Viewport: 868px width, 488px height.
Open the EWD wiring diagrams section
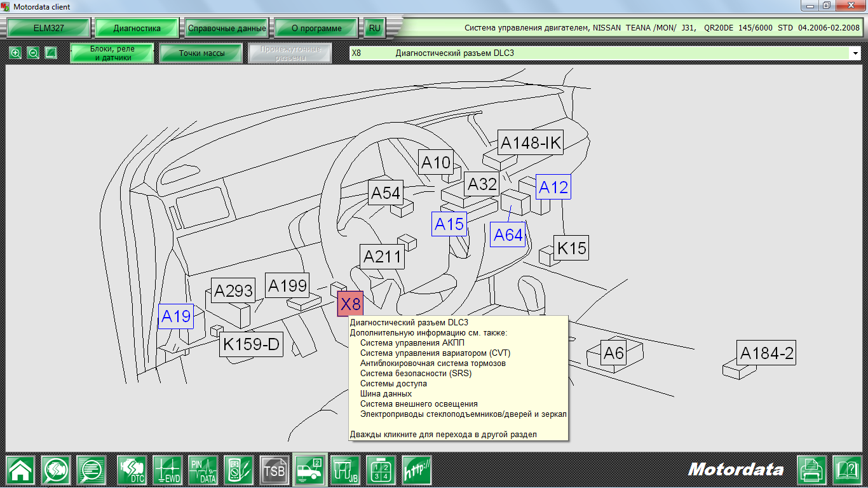(168, 471)
